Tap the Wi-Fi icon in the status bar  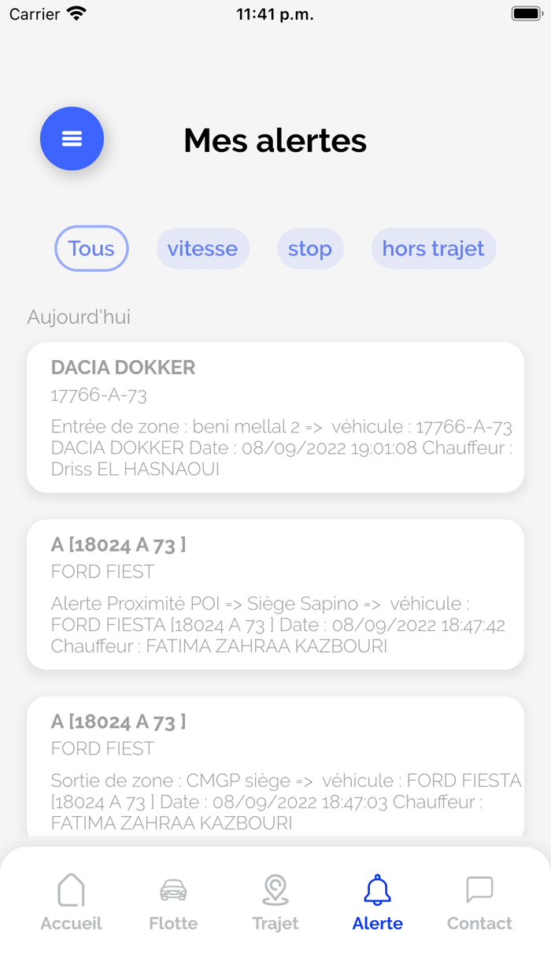[76, 13]
